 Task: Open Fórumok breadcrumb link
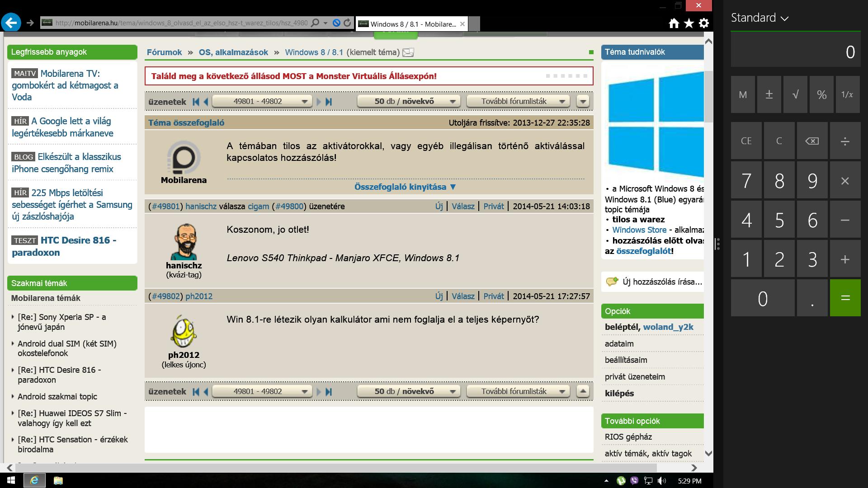[164, 52]
